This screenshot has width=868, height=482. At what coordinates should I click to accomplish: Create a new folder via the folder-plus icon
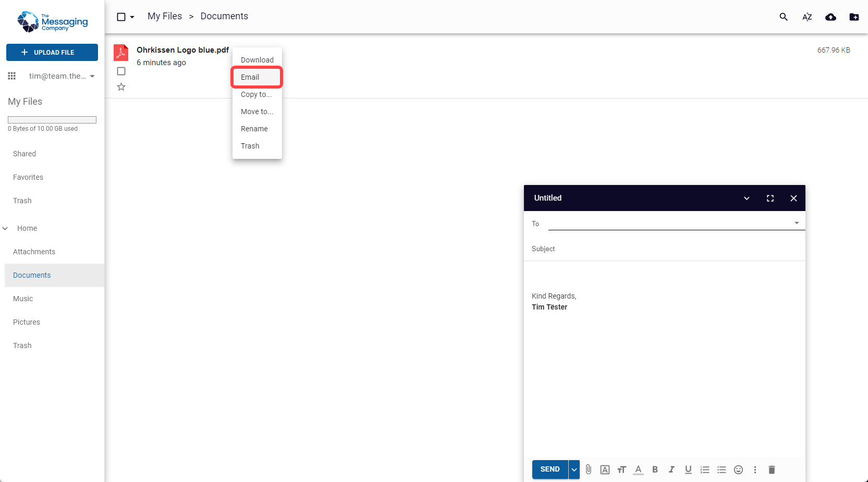tap(854, 17)
